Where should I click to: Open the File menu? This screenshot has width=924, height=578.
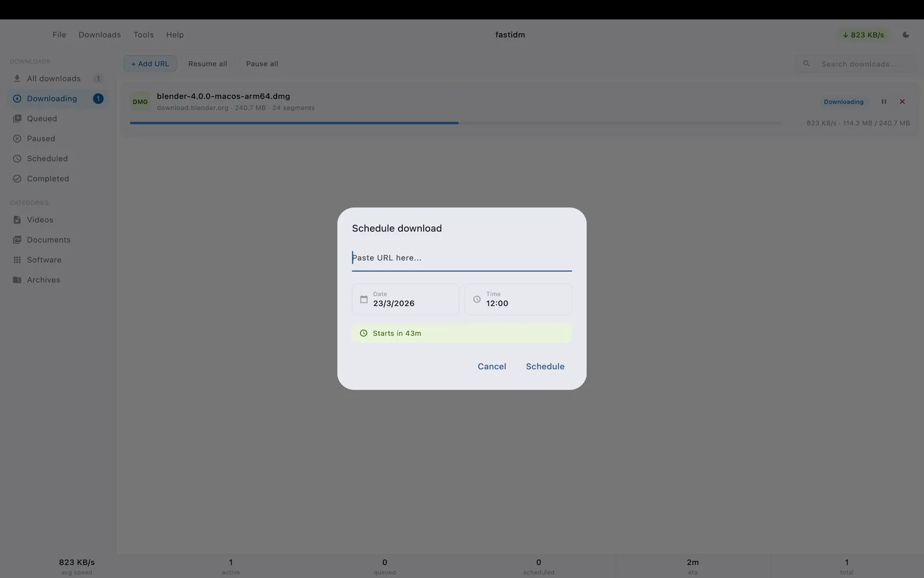(59, 35)
